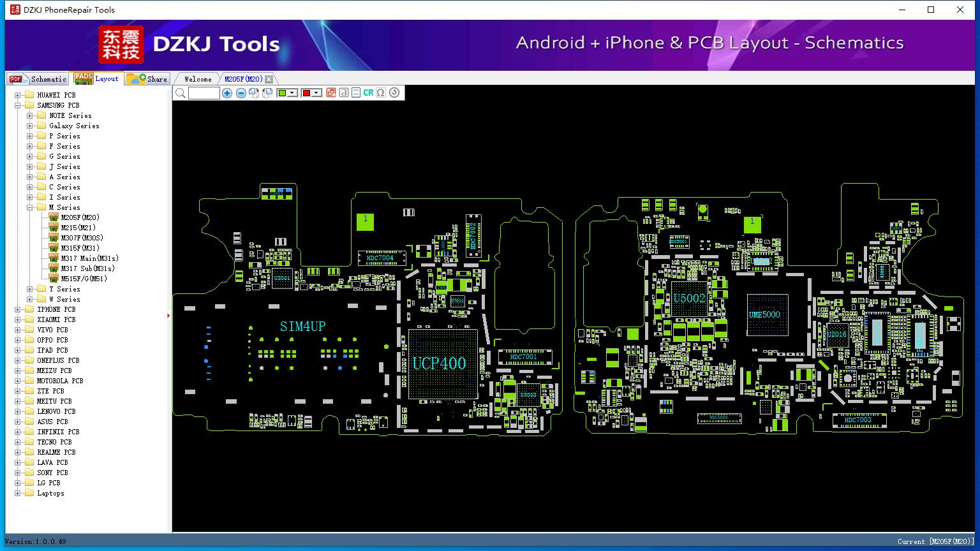Image resolution: width=980 pixels, height=551 pixels.
Task: Open the Share tab
Action: pyautogui.click(x=147, y=79)
